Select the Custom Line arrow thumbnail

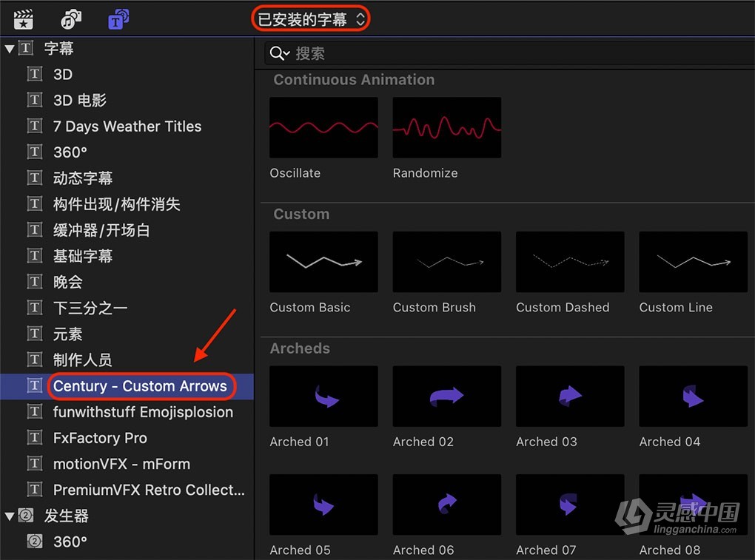click(x=694, y=262)
